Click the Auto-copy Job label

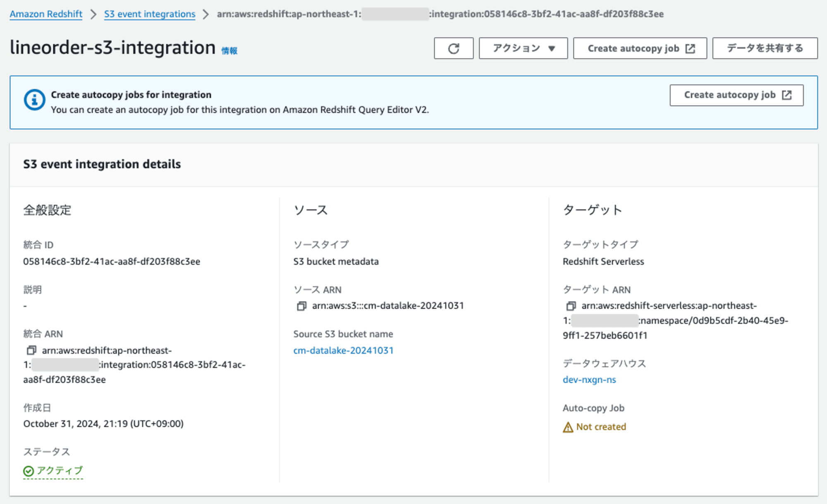pos(593,408)
